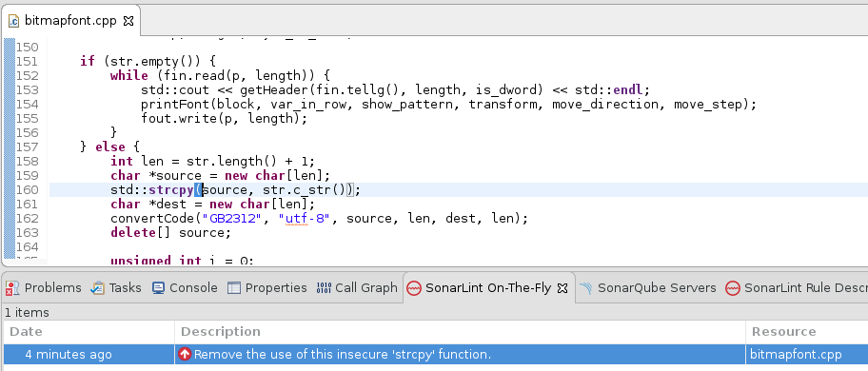Open the SonarQube Servers tab
Viewport: 868px width, 371px height.
coord(648,287)
